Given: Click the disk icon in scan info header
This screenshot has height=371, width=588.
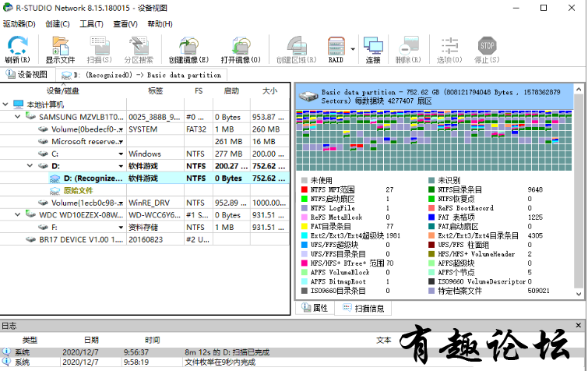Looking at the screenshot, I should click(x=308, y=97).
